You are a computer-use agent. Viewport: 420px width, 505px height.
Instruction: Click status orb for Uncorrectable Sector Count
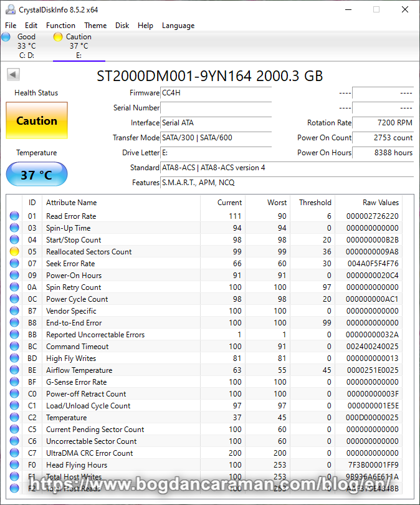tap(14, 441)
